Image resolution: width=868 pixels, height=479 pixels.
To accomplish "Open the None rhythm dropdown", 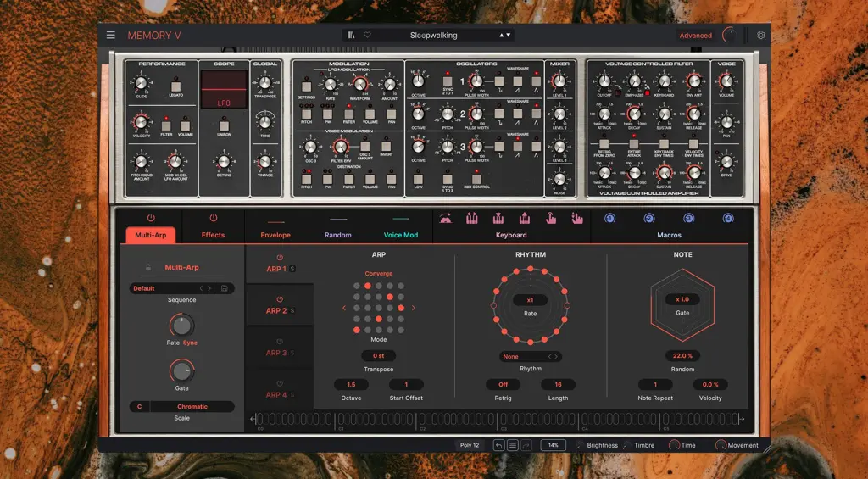I will click(531, 357).
